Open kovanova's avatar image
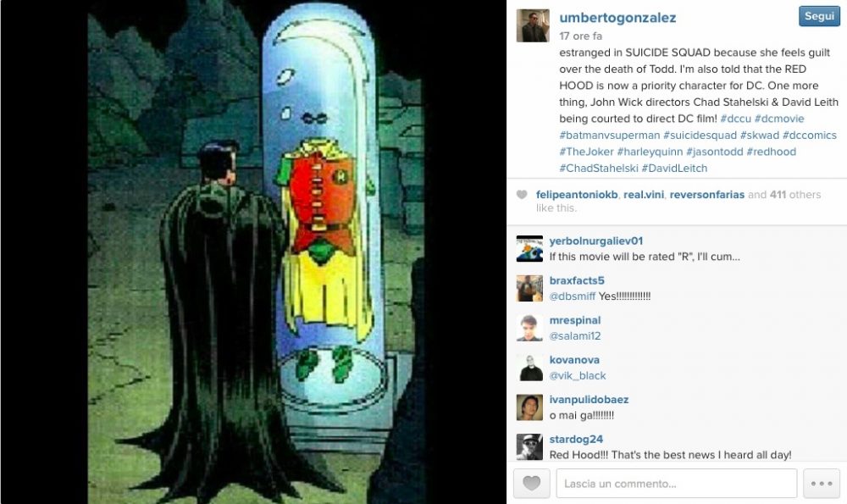The height and width of the screenshot is (504, 847). pyautogui.click(x=529, y=368)
